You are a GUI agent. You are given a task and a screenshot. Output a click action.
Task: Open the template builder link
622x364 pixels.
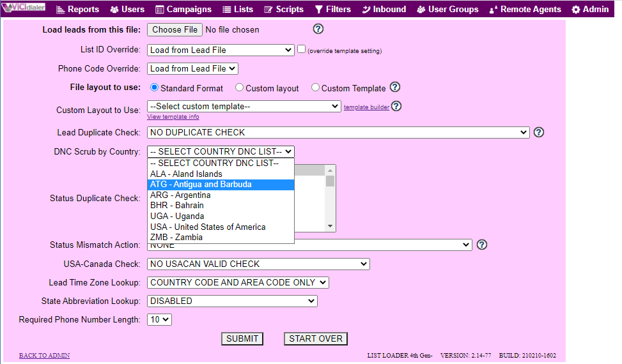pos(366,107)
